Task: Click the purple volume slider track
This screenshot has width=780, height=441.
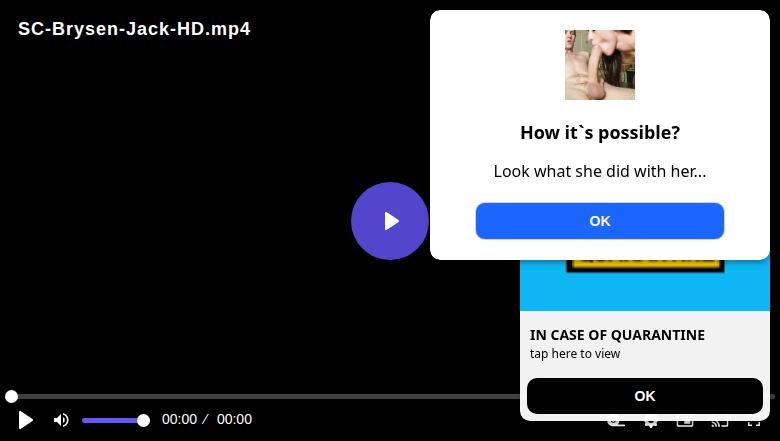Action: [112, 420]
